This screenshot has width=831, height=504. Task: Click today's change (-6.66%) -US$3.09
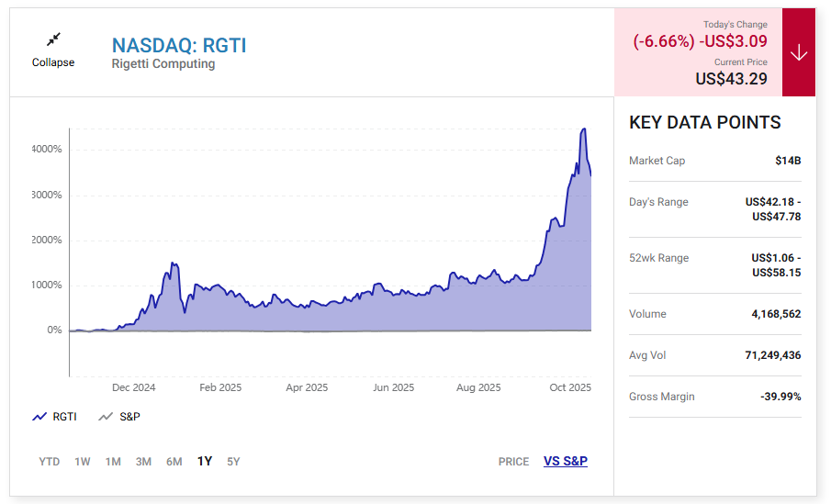pyautogui.click(x=700, y=41)
